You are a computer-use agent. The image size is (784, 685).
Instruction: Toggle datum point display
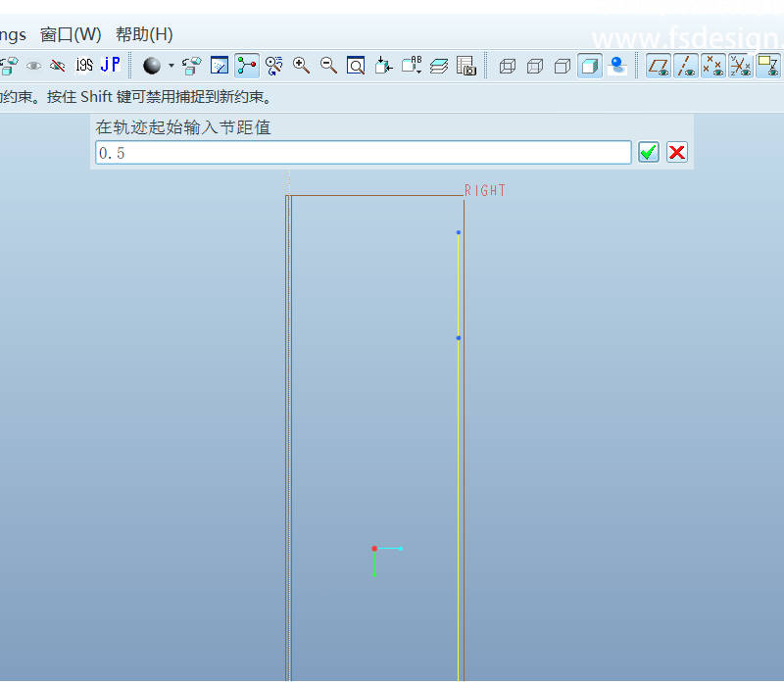click(x=713, y=66)
